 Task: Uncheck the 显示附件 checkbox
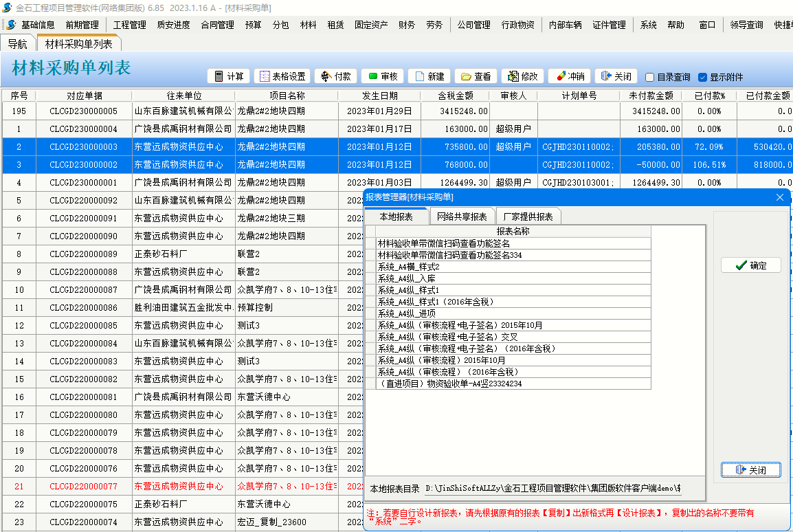click(702, 78)
